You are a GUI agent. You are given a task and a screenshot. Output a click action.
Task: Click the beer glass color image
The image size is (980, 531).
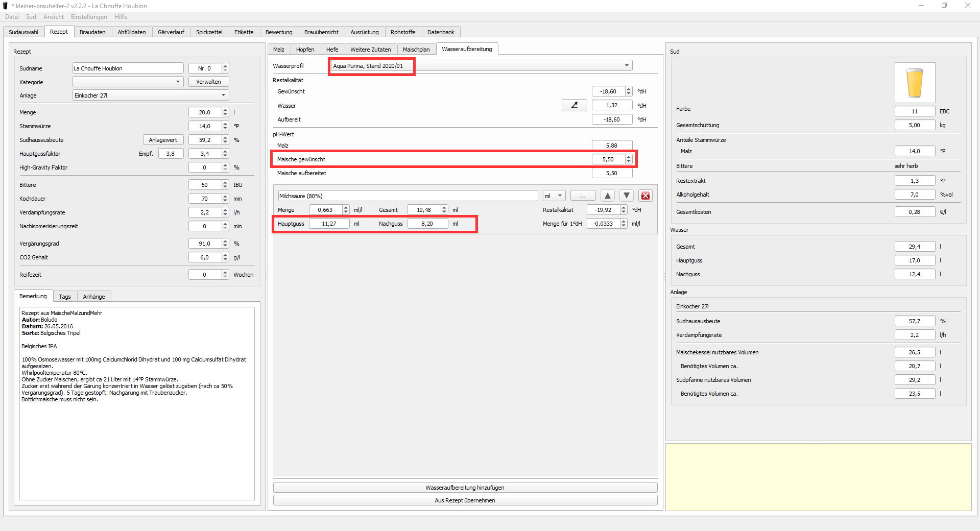pos(914,83)
